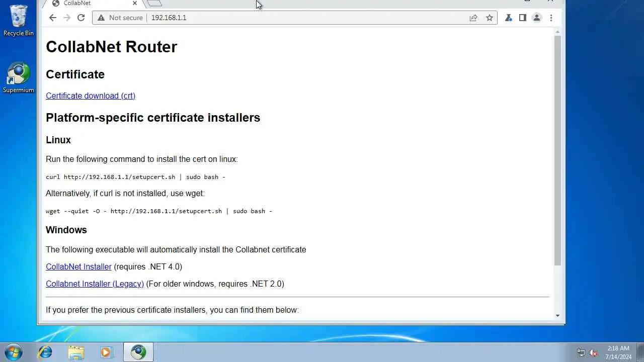The image size is (644, 362).
Task: Click the address bar showing 192.168.1.1
Action: tap(295, 18)
